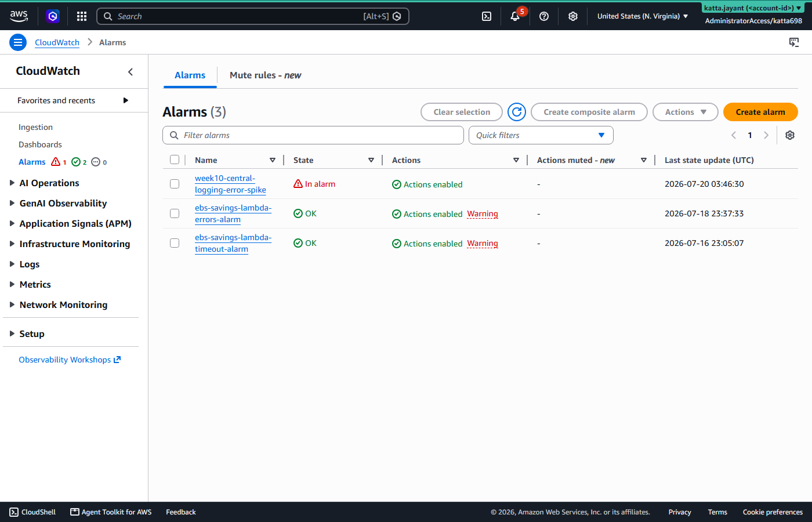
Task: Click the in-alarm count icon in sidebar
Action: (x=56, y=162)
